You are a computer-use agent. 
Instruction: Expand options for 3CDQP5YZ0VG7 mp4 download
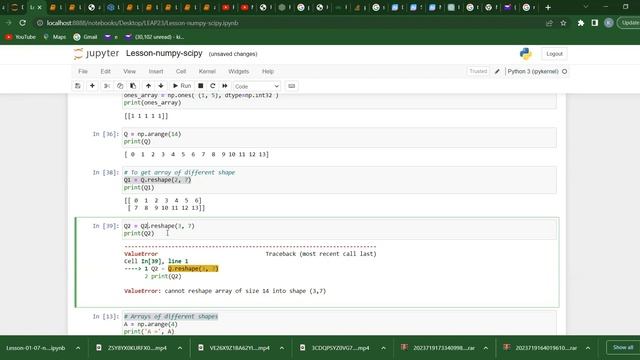[x=383, y=348]
